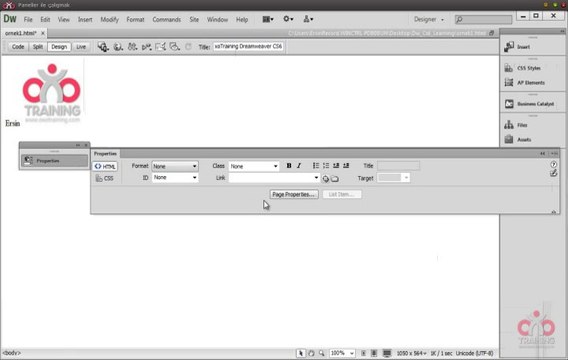Open the Commands menu
Viewport: 568px width, 360px height.
(166, 20)
